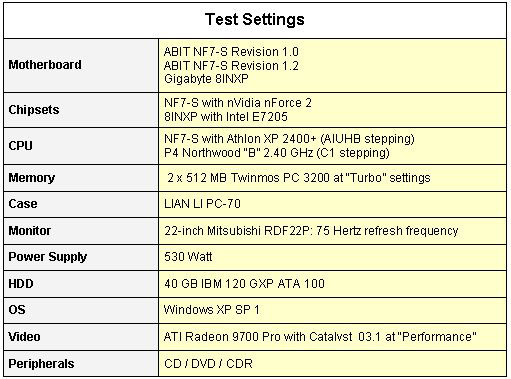This screenshot has width=511, height=379.
Task: Select Gigabyte 8INXP entry
Action: coord(206,79)
